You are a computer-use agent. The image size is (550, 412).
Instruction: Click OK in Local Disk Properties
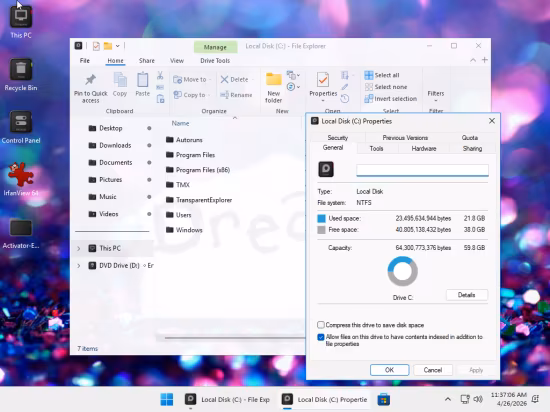tap(389, 370)
